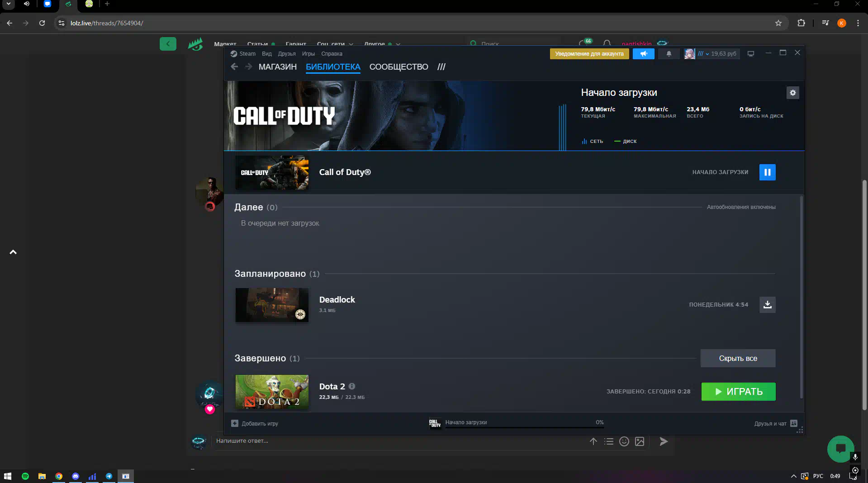Open the Call of Duty® title link
This screenshot has height=483, width=868.
click(345, 172)
